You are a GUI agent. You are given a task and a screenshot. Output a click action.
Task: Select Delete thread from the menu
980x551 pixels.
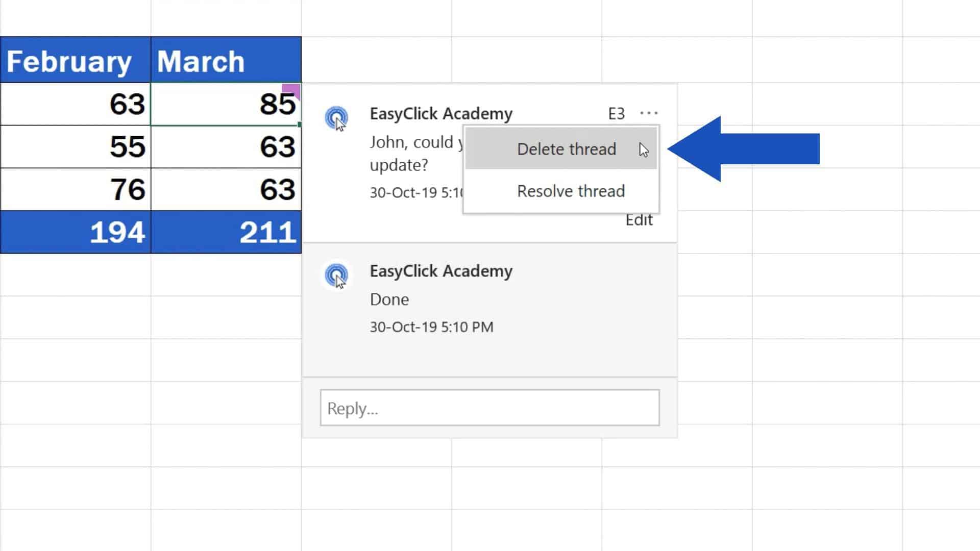click(x=567, y=149)
